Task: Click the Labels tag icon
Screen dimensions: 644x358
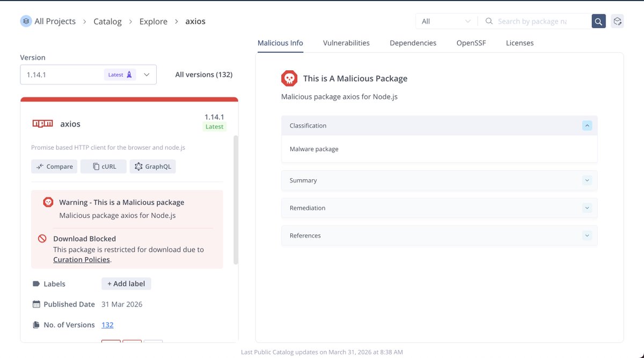Action: [36, 284]
